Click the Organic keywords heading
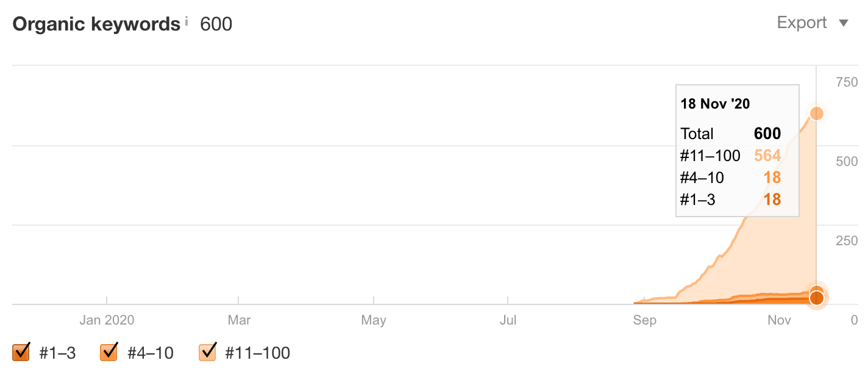Image resolution: width=868 pixels, height=377 pixels. 96,24
